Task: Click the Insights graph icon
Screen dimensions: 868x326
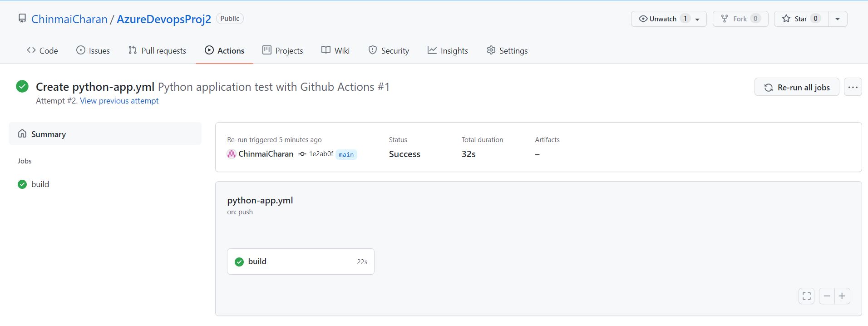Action: click(432, 50)
